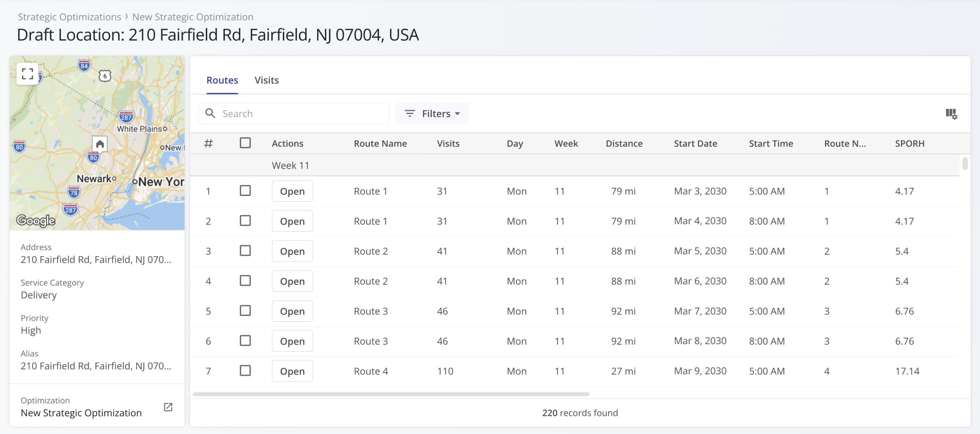The width and height of the screenshot is (980, 434).
Task: Check the checkbox on the Route 4 row
Action: click(x=245, y=370)
